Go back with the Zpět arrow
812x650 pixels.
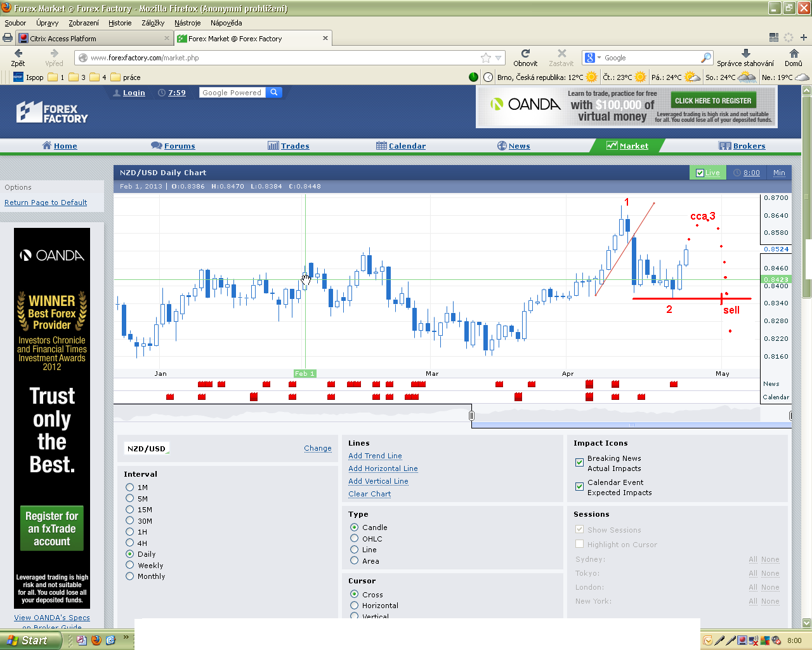point(18,58)
